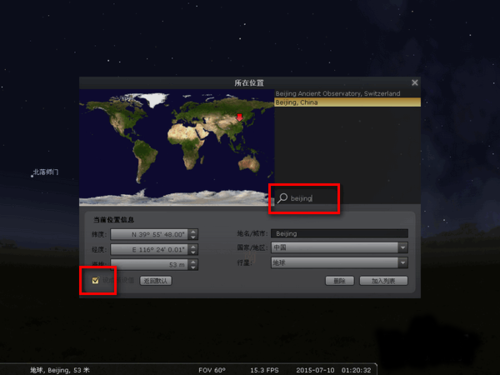This screenshot has width=500, height=375.
Task: Decrease longitude with the down arrow
Action: [193, 252]
